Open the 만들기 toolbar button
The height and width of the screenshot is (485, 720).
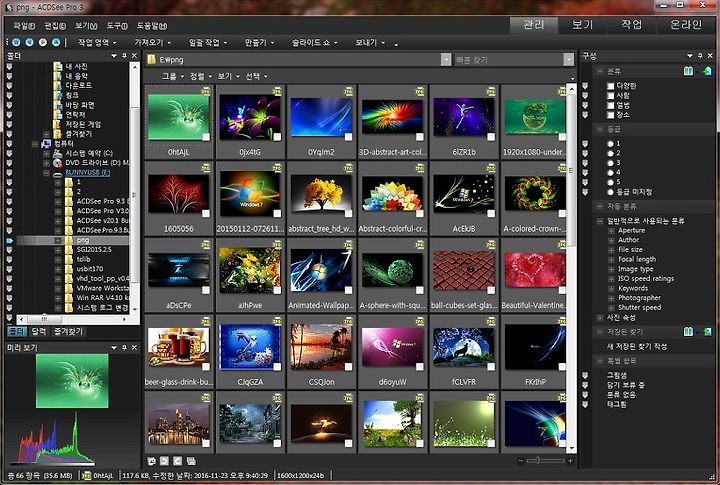point(259,42)
